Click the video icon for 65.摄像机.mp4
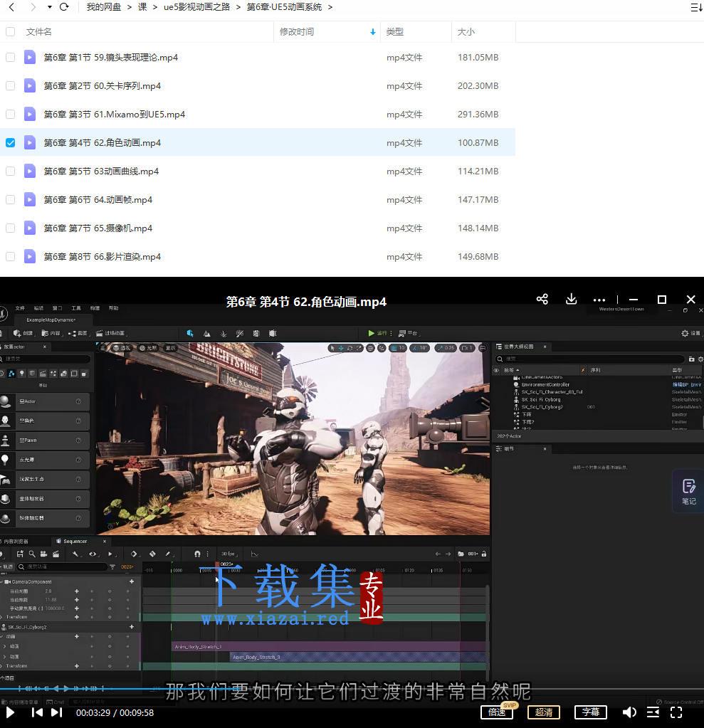 [30, 228]
